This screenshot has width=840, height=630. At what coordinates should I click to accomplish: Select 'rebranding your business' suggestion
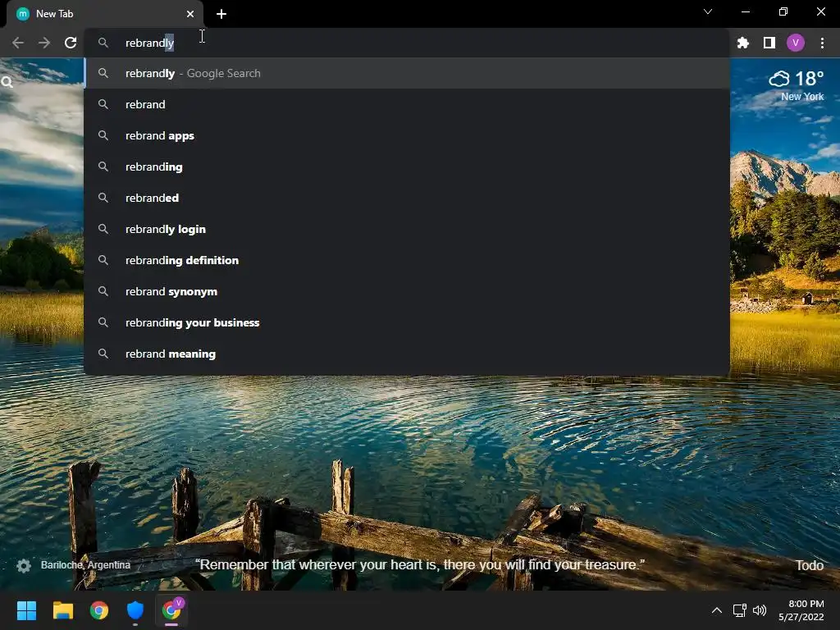[x=407, y=322]
